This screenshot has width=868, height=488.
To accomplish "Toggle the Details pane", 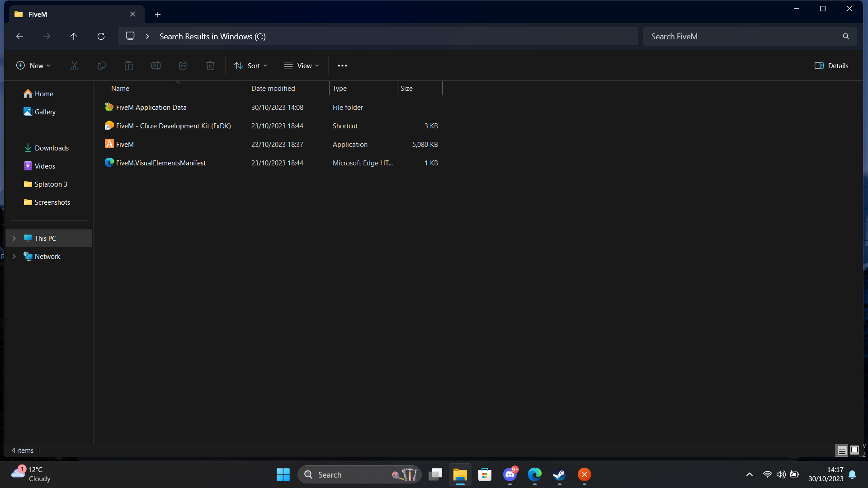I will (x=831, y=66).
